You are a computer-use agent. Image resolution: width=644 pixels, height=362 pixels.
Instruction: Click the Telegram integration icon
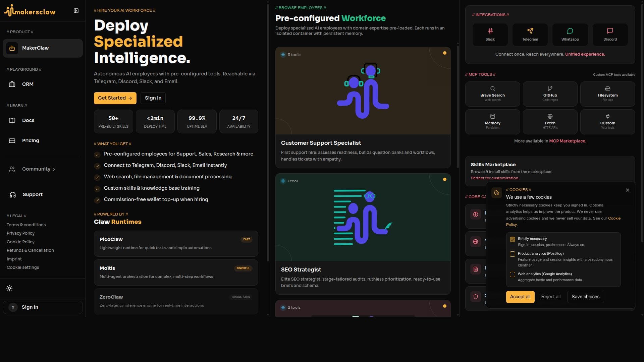point(530,31)
